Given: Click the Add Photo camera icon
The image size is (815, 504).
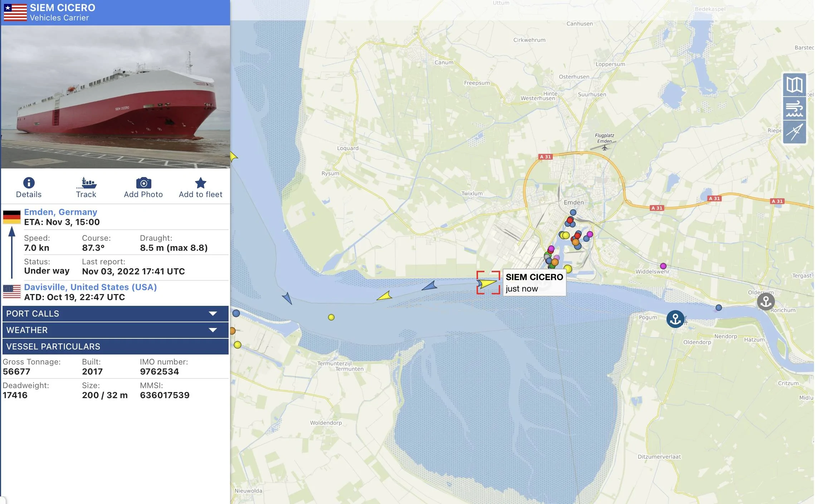Looking at the screenshot, I should (143, 183).
